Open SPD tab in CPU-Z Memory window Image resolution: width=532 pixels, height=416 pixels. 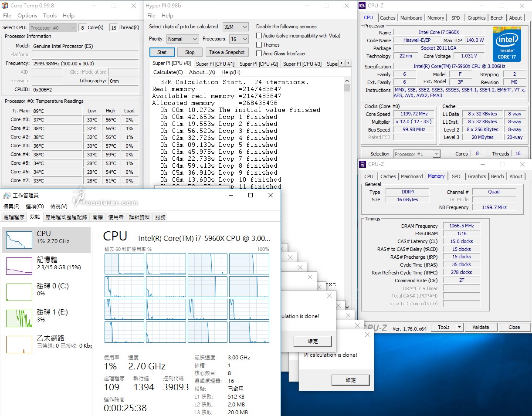point(456,176)
